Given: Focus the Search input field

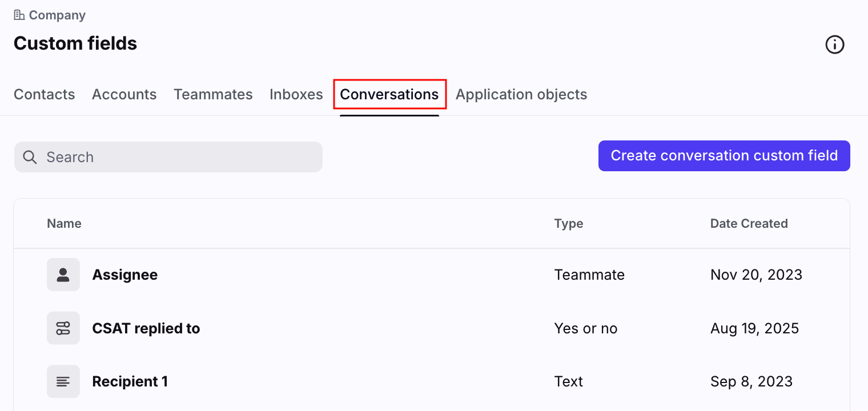Looking at the screenshot, I should point(177,157).
